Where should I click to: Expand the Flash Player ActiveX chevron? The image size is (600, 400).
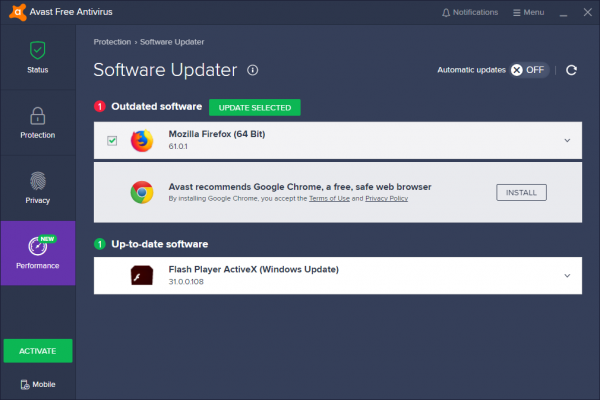567,276
